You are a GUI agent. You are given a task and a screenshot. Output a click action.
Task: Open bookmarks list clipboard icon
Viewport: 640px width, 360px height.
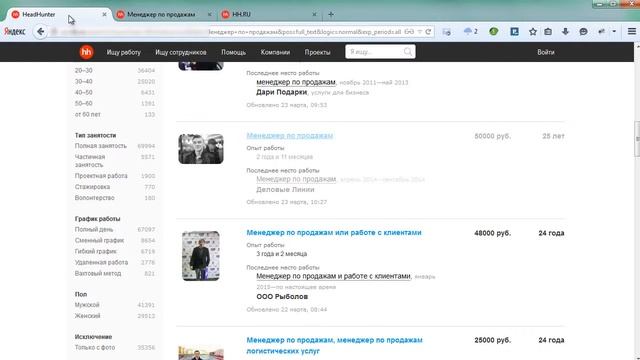[548, 31]
